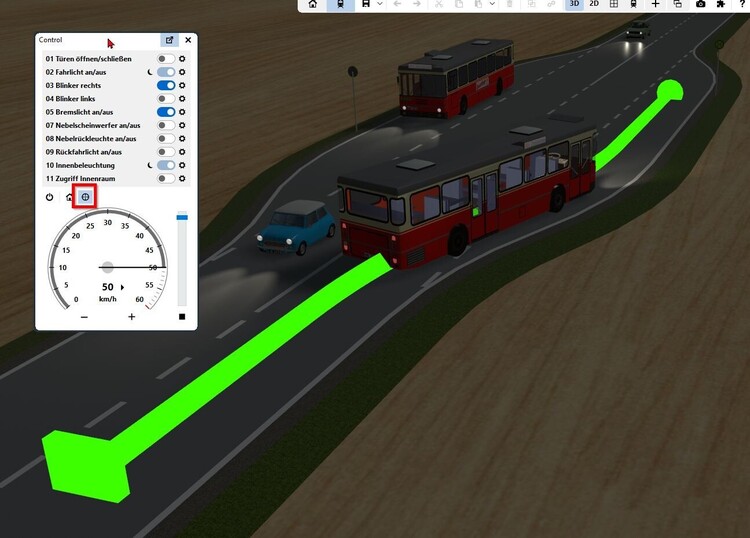Select the blue Mini car in the scene
This screenshot has height=538, width=750.
(296, 227)
